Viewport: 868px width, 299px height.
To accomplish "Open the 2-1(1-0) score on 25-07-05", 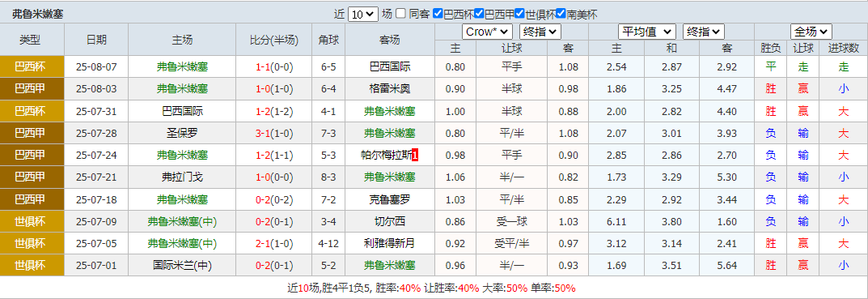I will [x=274, y=243].
